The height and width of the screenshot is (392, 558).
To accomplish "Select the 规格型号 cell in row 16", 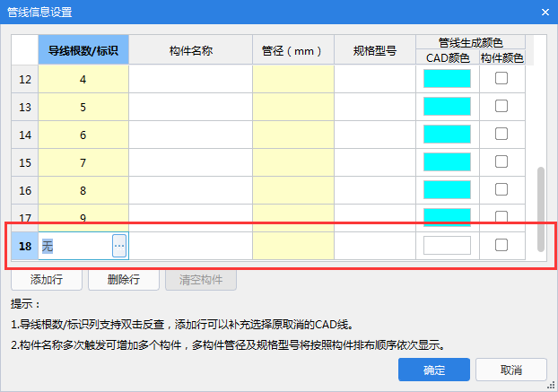I will click(375, 190).
